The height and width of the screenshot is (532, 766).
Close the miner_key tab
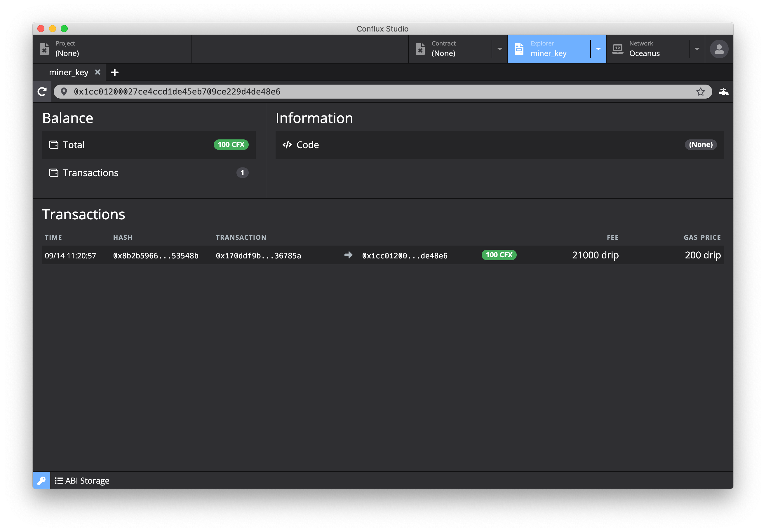[x=98, y=72]
